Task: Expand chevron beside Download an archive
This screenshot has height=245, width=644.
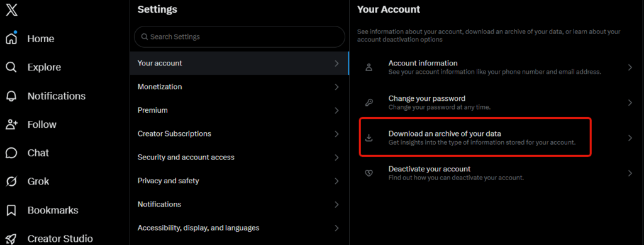Action: (x=630, y=138)
